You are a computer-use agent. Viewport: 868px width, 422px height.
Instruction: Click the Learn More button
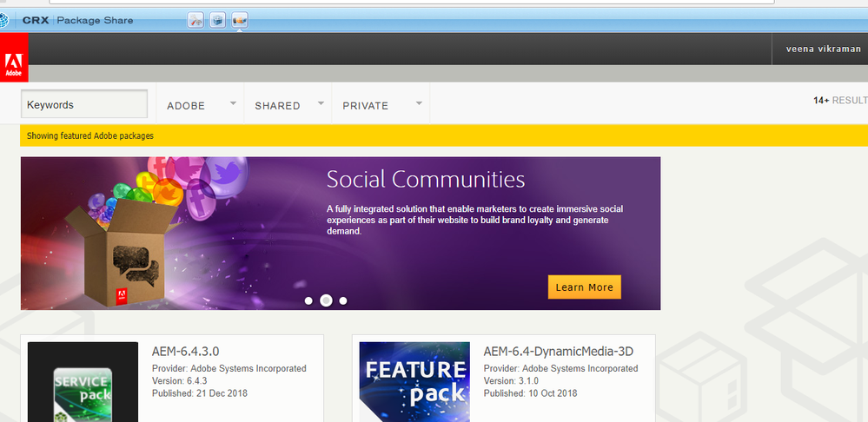[x=584, y=287]
